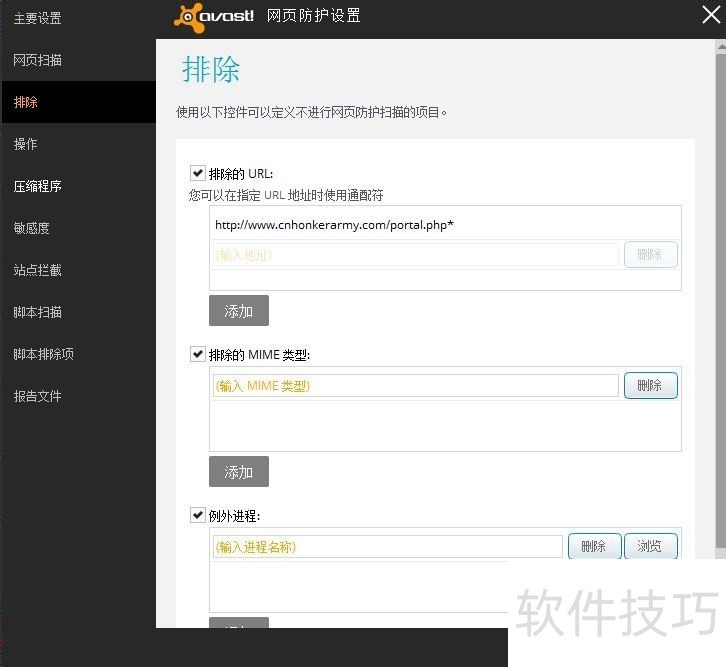
Task: Select the cnhonkerarmy.com URL entry
Action: point(334,225)
